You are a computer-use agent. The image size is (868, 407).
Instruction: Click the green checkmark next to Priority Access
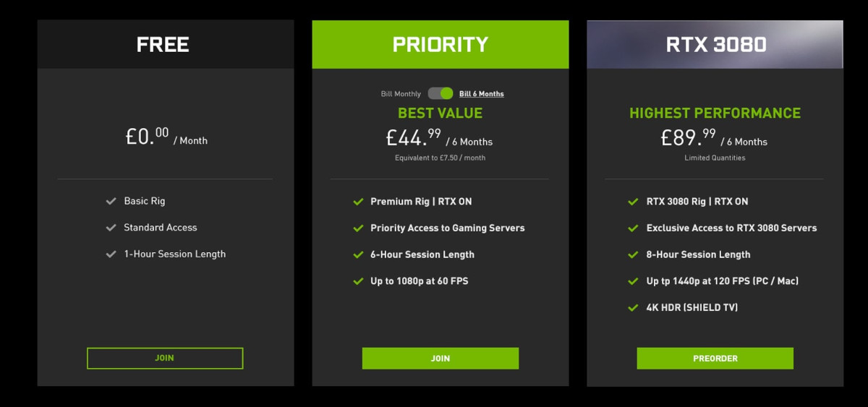click(x=358, y=228)
